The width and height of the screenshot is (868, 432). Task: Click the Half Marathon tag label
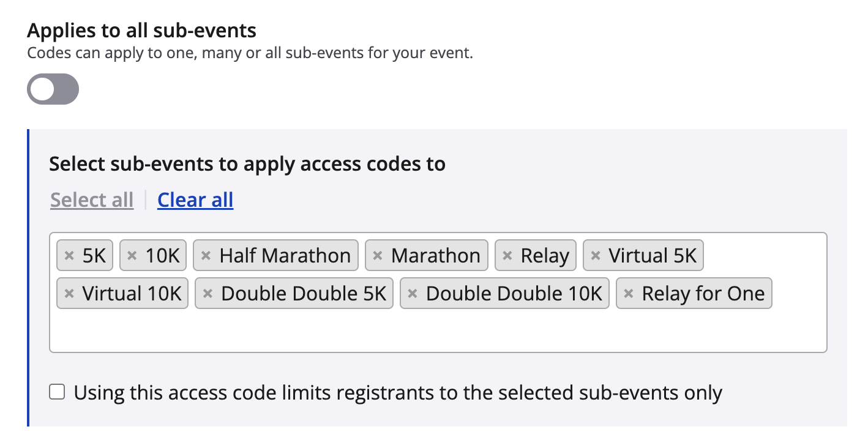285,255
